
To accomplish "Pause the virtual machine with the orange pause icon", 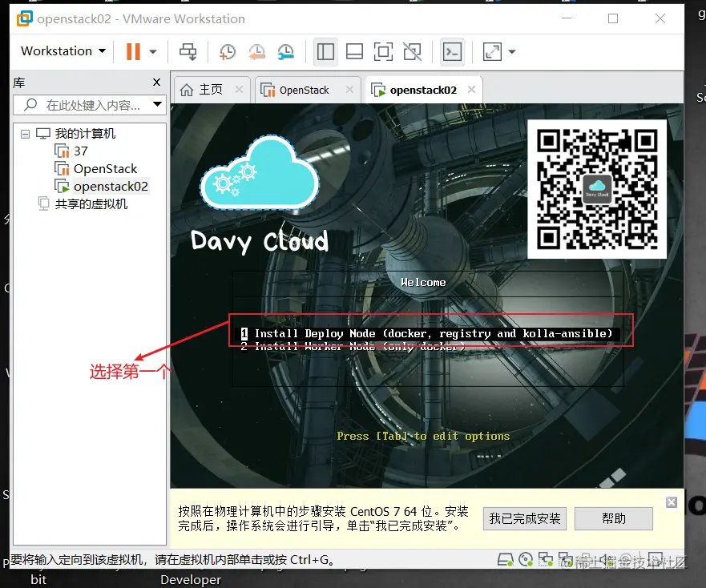I will tap(133, 51).
